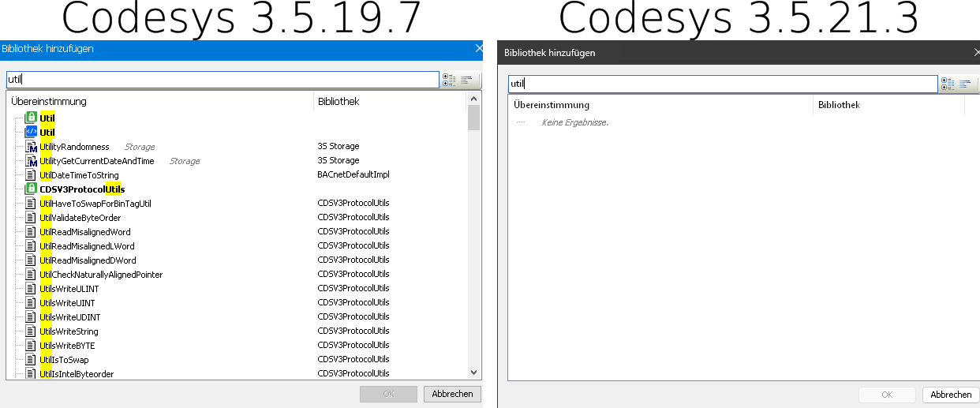
Task: Choose the UtilIsIntelByteorder result
Action: [77, 374]
